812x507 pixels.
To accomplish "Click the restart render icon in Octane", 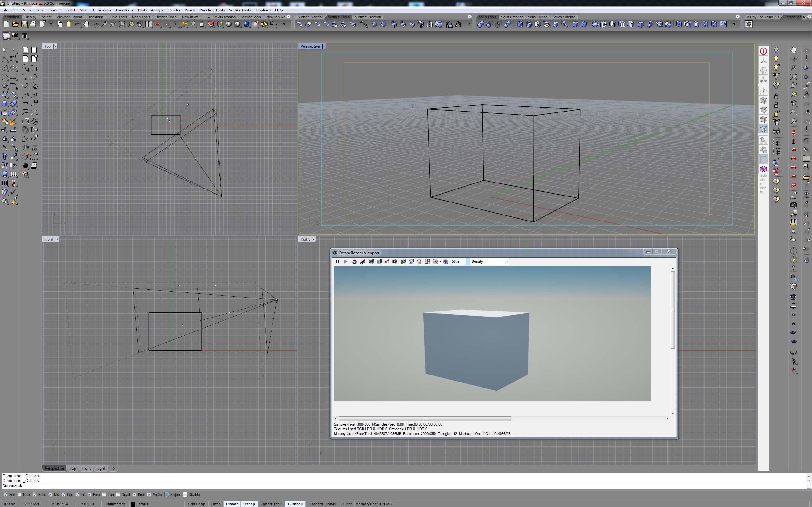I will pos(354,261).
